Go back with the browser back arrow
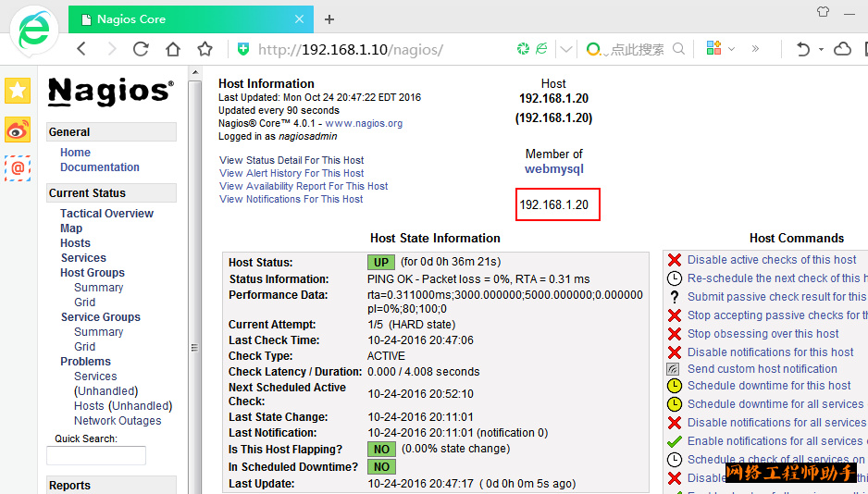868x494 pixels. [81, 49]
